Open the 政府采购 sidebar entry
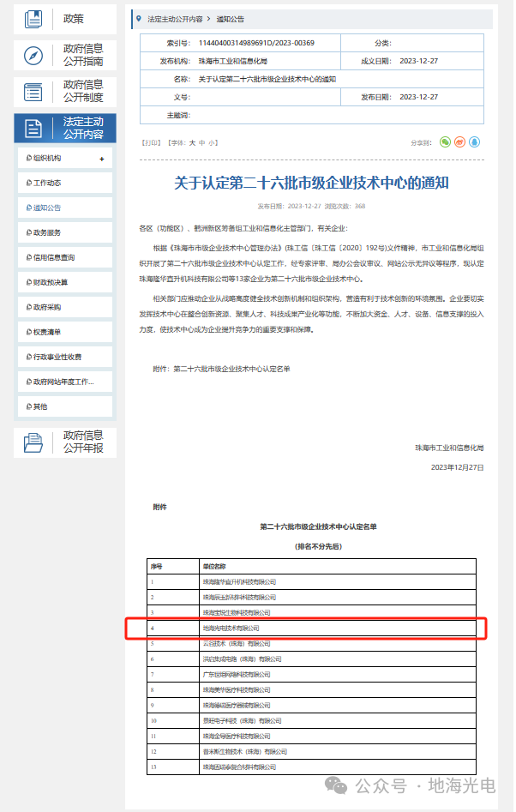 (x=47, y=307)
